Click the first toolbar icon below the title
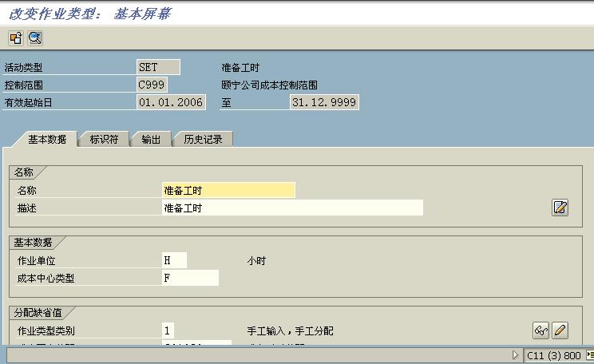 coord(16,38)
